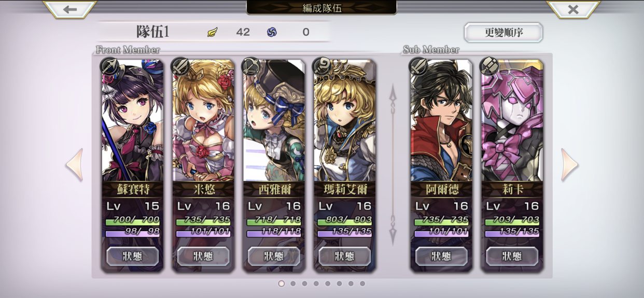Viewport: 644px width, 298px height.
Task: Switch to previous team with left arrow
Action: click(75, 165)
